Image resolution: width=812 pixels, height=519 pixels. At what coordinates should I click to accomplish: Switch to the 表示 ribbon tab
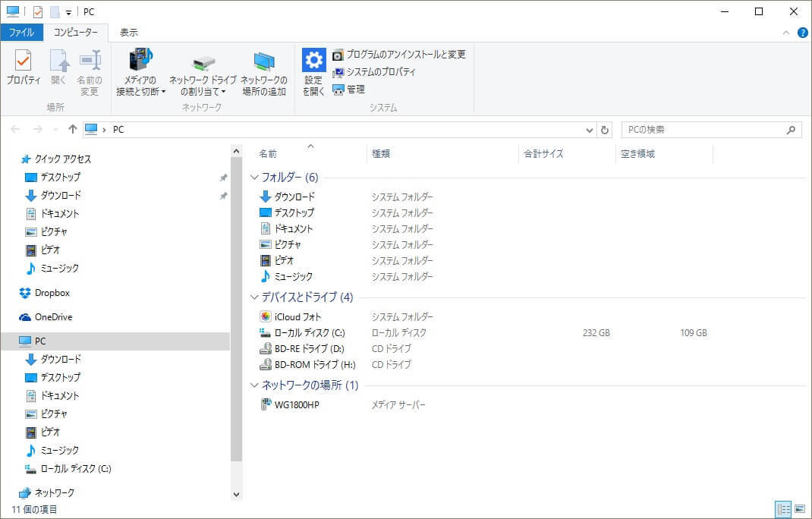pos(129,33)
